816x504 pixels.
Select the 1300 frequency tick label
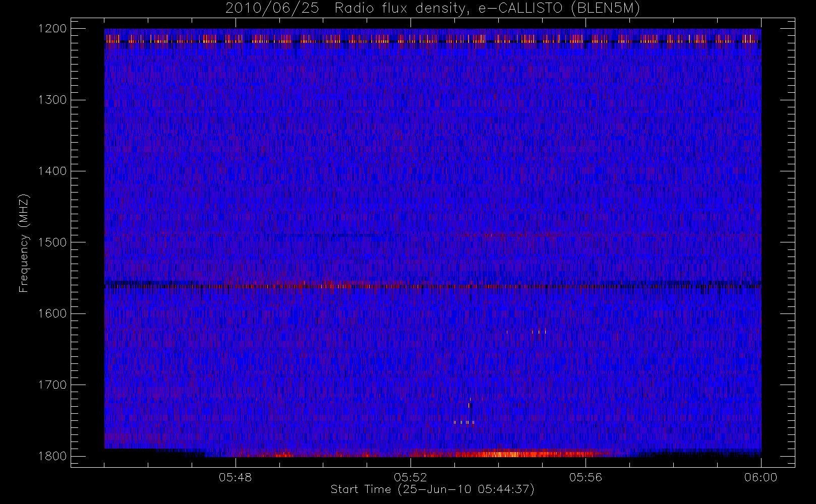[x=52, y=100]
